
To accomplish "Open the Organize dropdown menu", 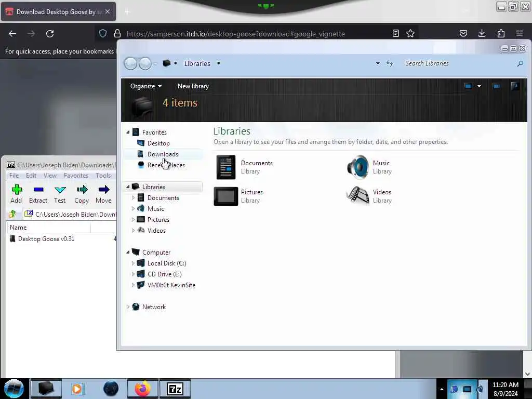I will [146, 86].
